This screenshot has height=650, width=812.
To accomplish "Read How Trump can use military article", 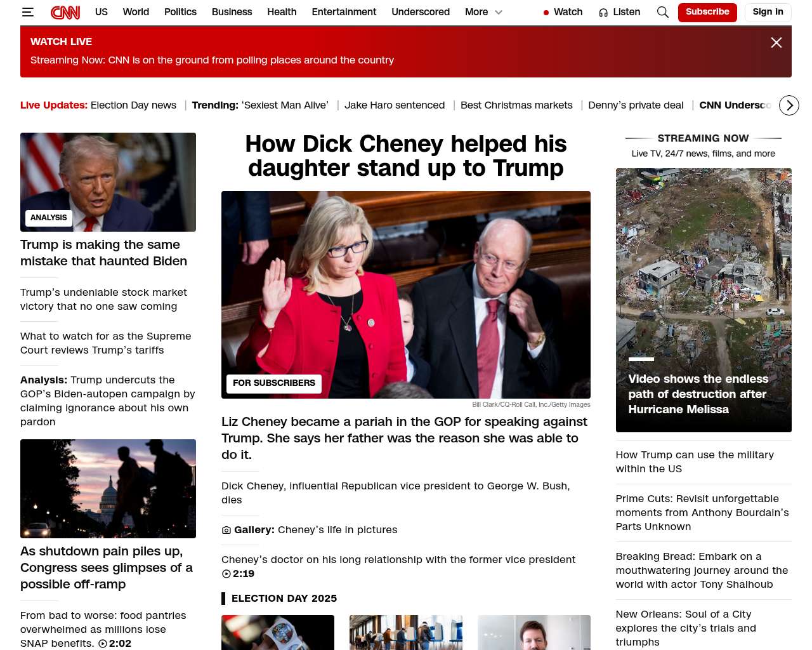I will [694, 461].
